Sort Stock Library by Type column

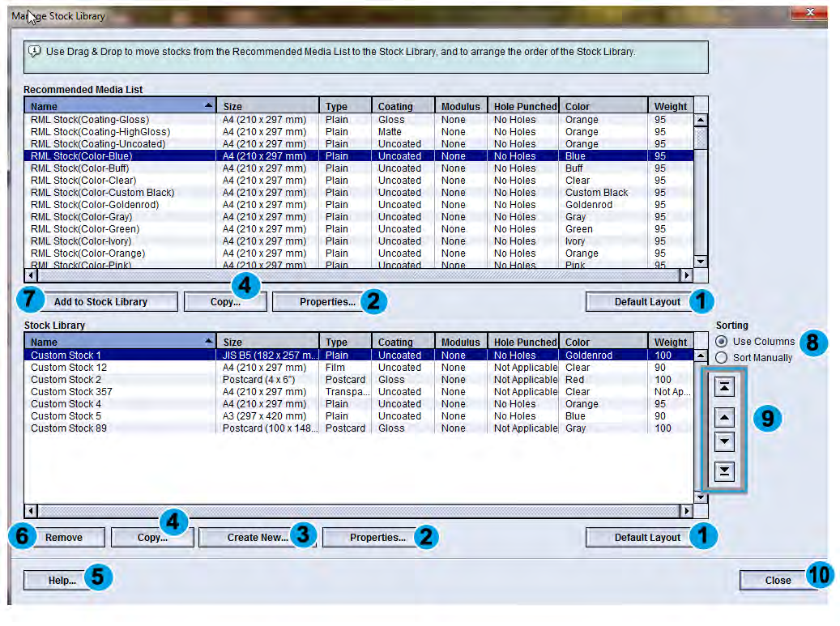point(345,342)
